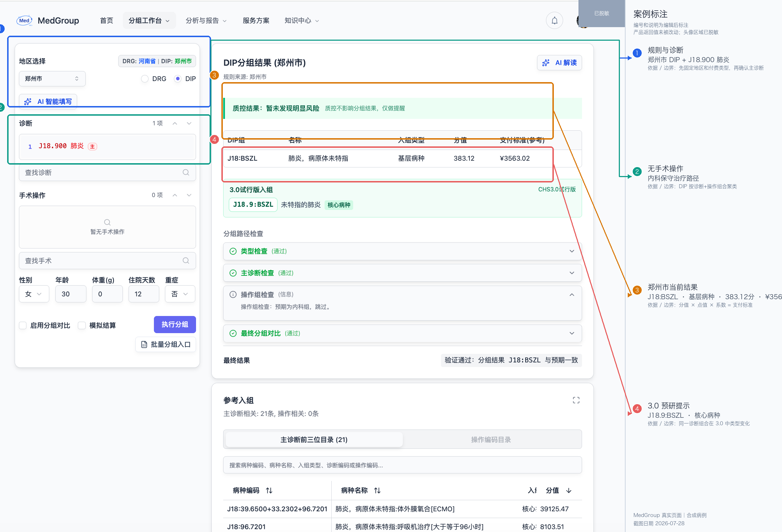
Task: Click the check icon next to 最终分组对比
Action: [233, 333]
